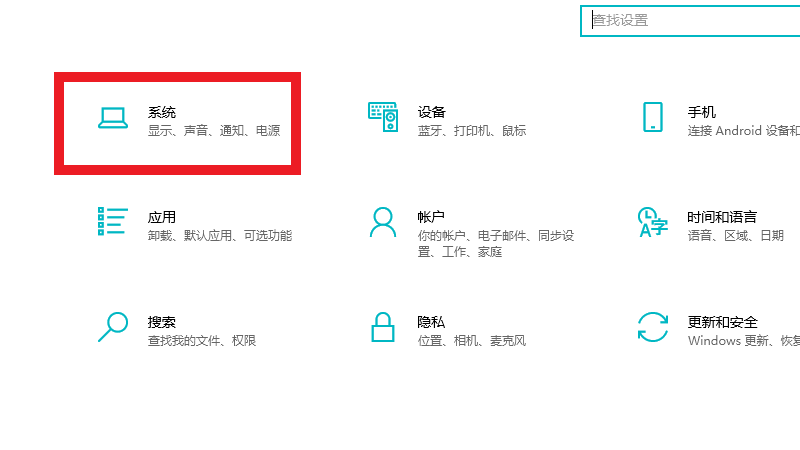The width and height of the screenshot is (800, 450).
Task: Click the laptop icon for 系统
Action: point(113,118)
